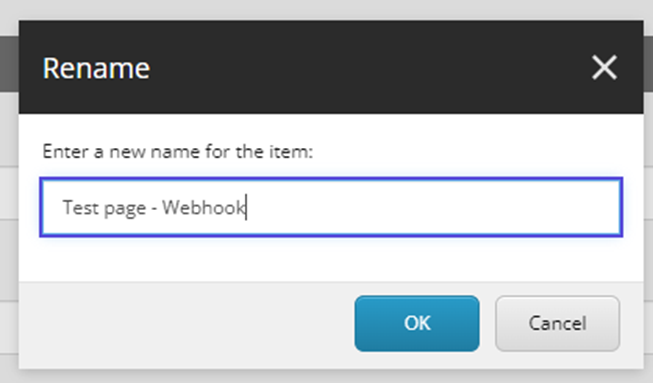Confirm the rename with OK
653x383 pixels.
[417, 323]
